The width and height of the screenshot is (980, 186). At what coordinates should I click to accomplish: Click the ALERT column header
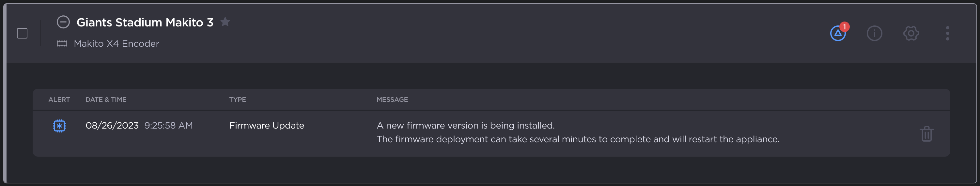59,100
